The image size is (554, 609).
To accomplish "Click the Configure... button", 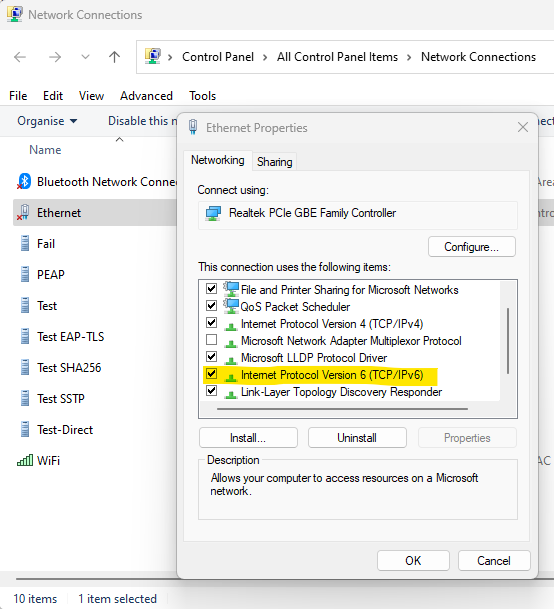I will click(472, 247).
